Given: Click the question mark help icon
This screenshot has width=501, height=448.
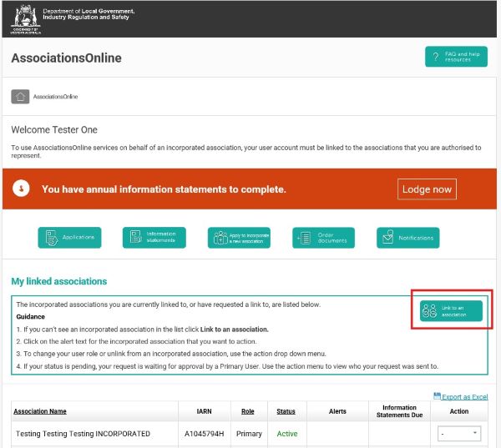Looking at the screenshot, I should pyautogui.click(x=436, y=57).
